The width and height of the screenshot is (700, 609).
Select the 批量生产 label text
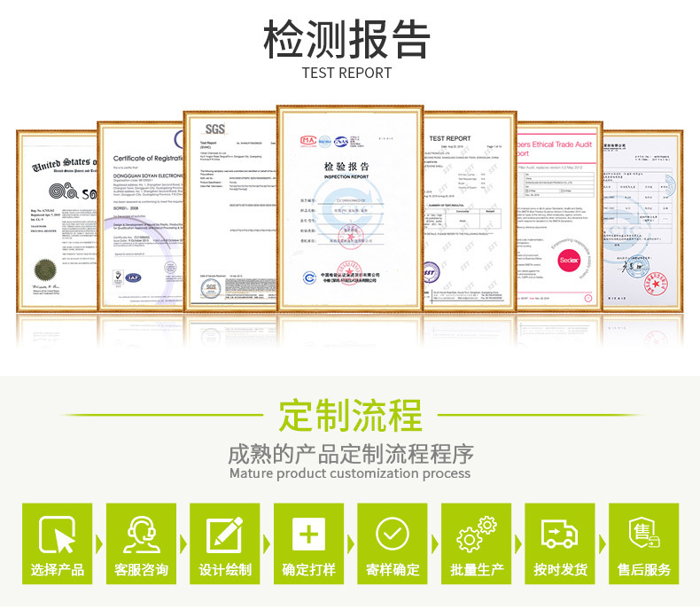[477, 570]
